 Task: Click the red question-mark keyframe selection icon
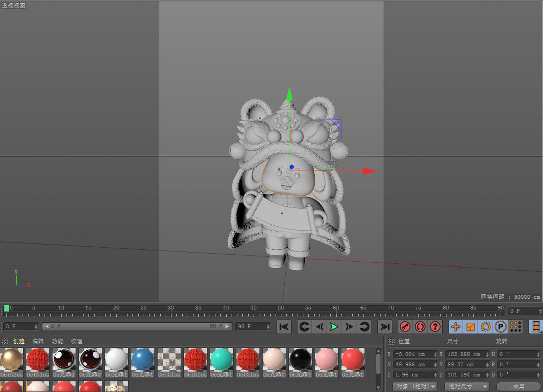pos(435,327)
